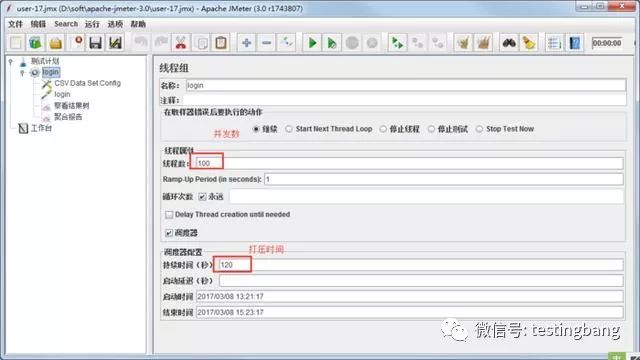This screenshot has width=640, height=360.
Task: Click the Ramp-Up Period field
Action: tap(444, 179)
